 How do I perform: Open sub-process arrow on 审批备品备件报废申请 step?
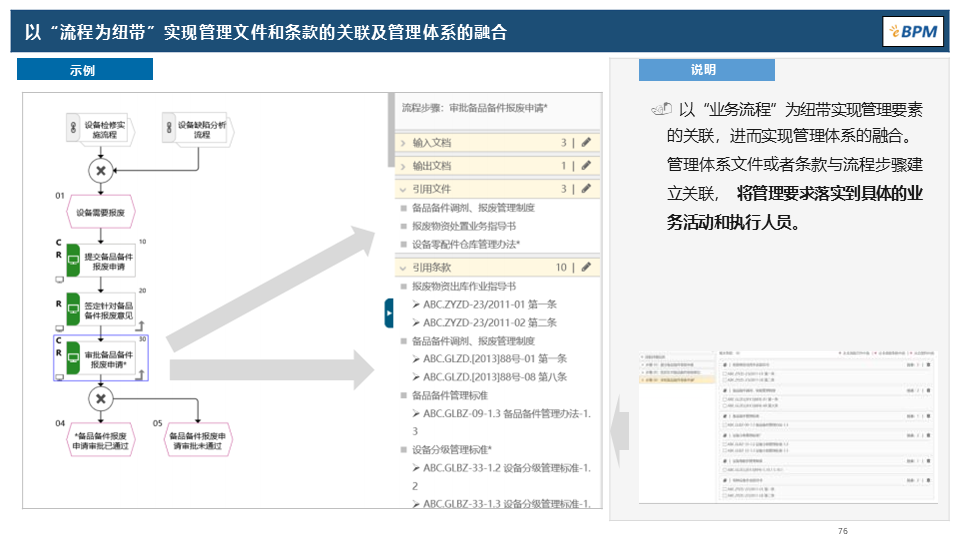[x=140, y=374]
